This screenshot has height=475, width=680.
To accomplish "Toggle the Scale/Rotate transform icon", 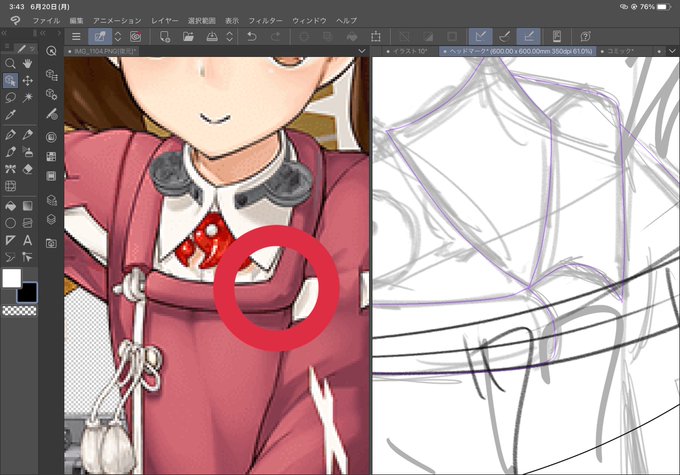I will tap(376, 37).
